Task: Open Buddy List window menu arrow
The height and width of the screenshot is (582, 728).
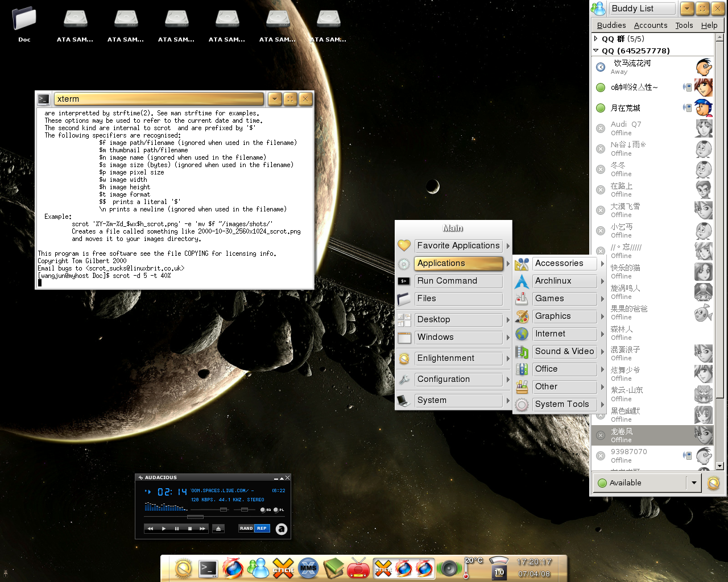Action: (x=687, y=9)
